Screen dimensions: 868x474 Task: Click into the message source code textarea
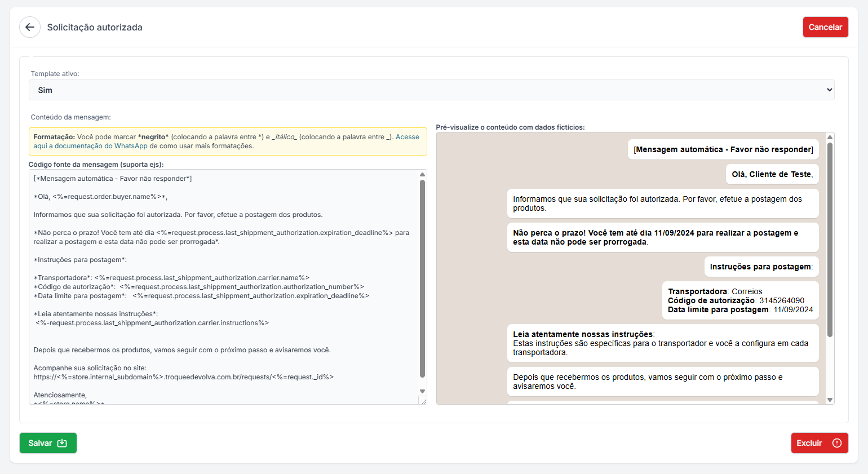coord(224,287)
